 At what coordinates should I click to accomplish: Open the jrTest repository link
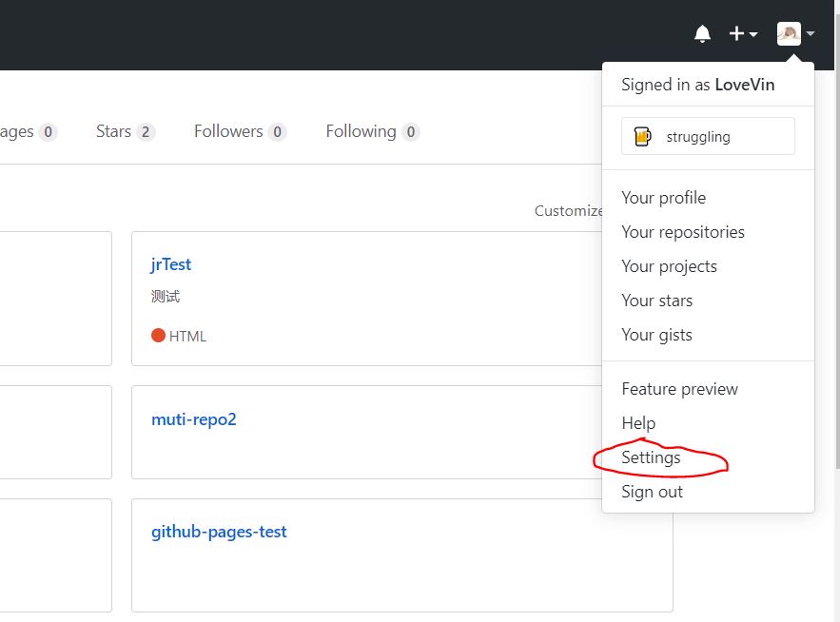tap(171, 264)
